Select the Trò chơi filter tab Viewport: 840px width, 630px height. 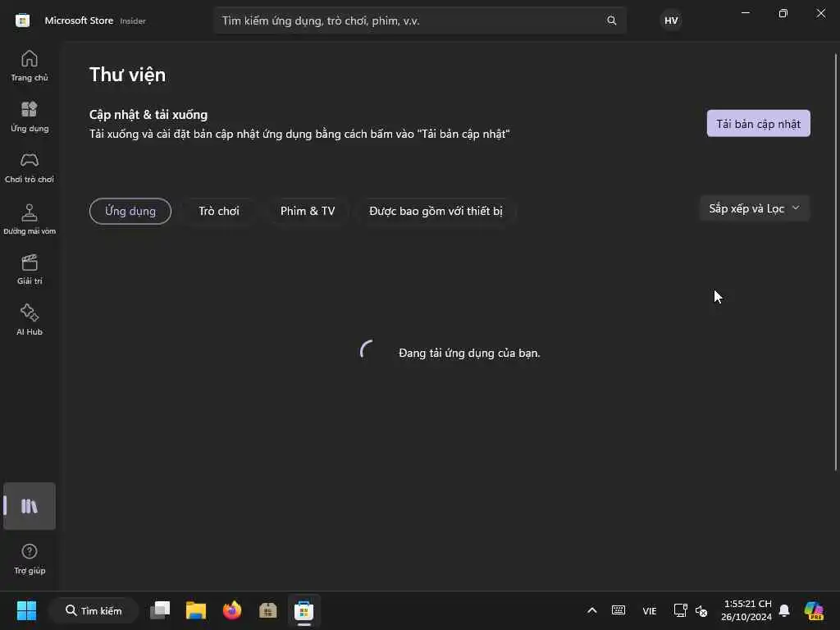[218, 211]
